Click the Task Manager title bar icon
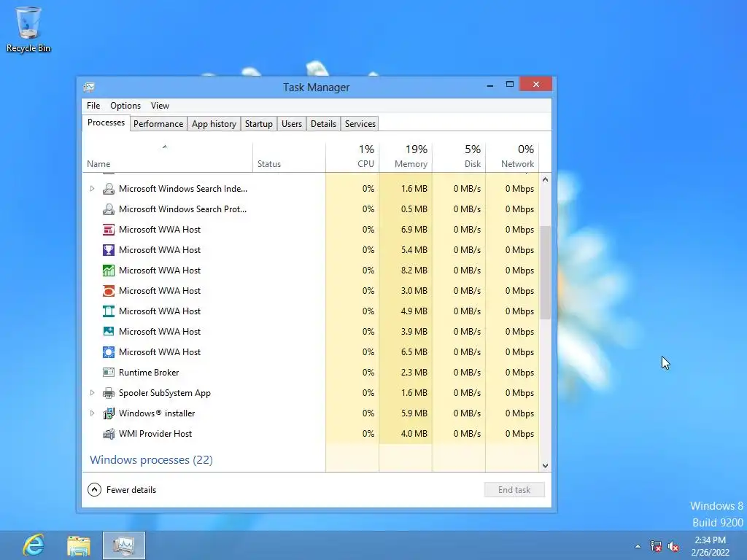 [x=89, y=87]
